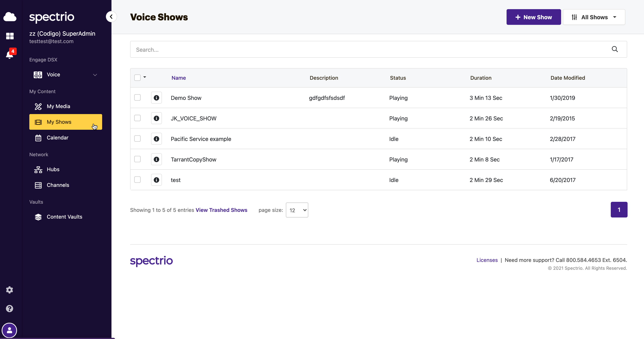The height and width of the screenshot is (339, 644).
Task: Open the page size dropdown
Action: coord(297,210)
